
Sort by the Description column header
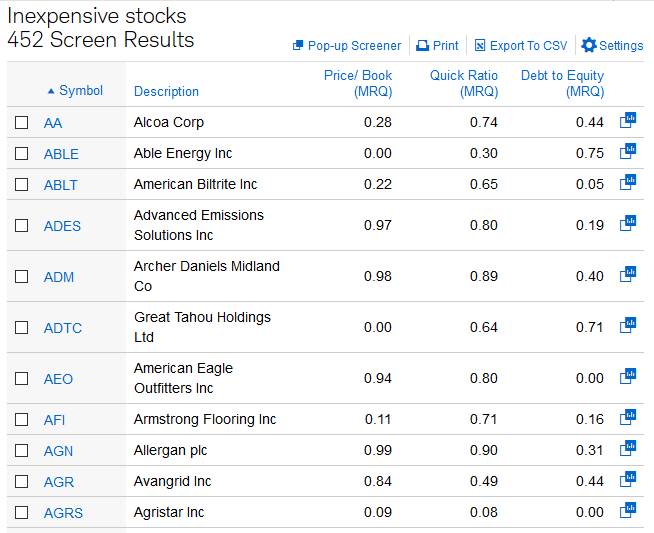pyautogui.click(x=166, y=91)
